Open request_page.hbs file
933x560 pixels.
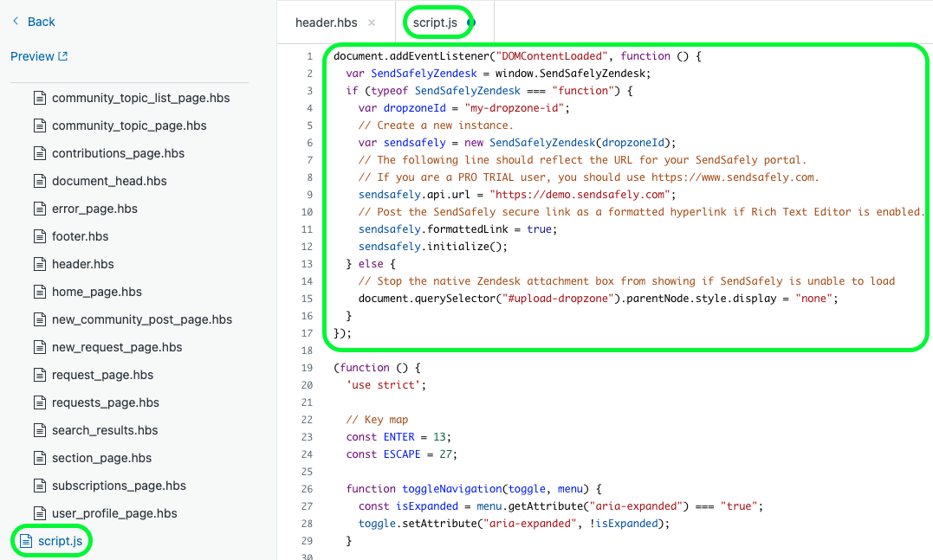102,375
